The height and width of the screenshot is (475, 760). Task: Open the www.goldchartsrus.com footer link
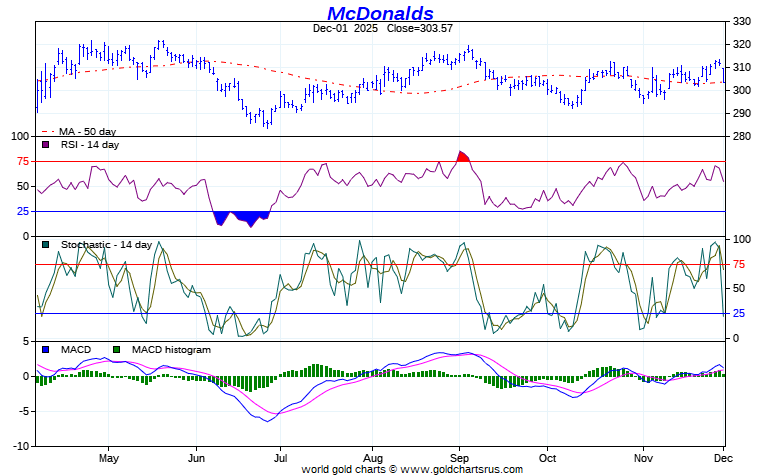(x=461, y=469)
